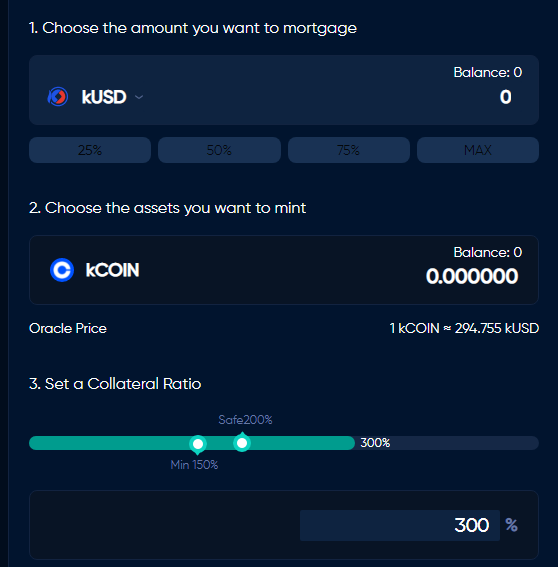Click the oracle price value text

point(464,328)
